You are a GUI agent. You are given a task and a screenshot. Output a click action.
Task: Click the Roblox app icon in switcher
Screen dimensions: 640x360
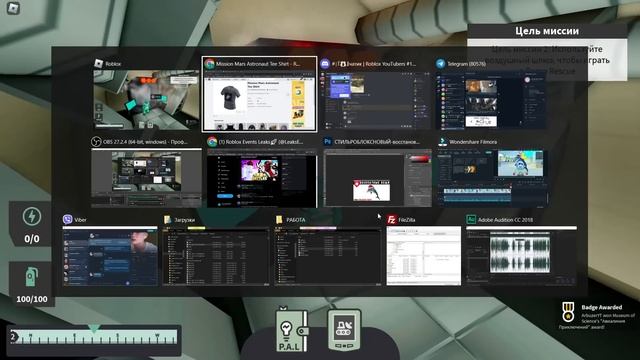[98, 63]
